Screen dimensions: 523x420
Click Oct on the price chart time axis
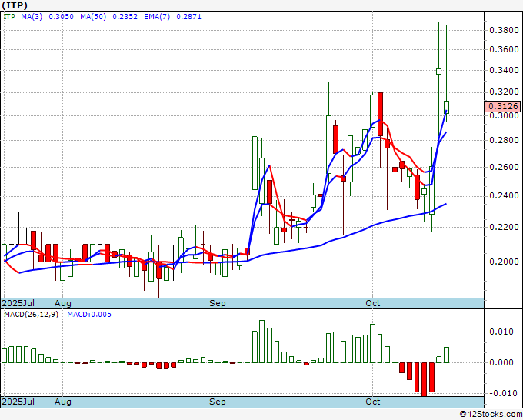[x=372, y=303]
